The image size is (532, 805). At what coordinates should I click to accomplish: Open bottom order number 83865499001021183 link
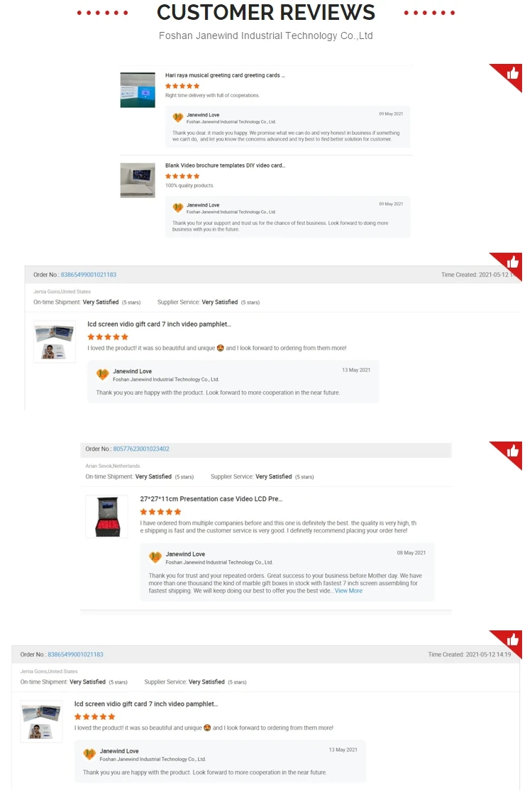75,655
